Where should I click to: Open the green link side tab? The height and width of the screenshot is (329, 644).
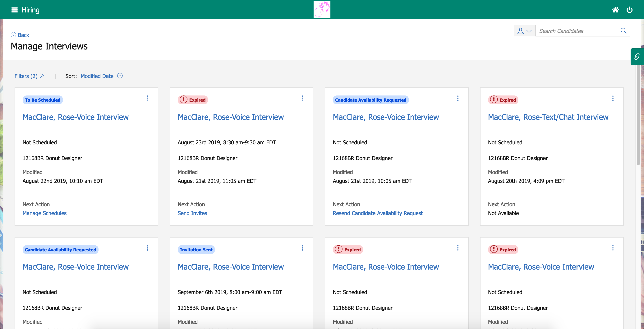click(x=637, y=57)
